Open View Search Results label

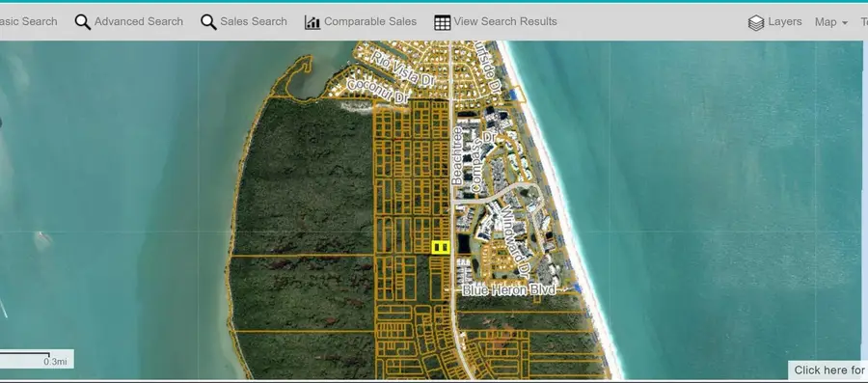click(x=505, y=21)
